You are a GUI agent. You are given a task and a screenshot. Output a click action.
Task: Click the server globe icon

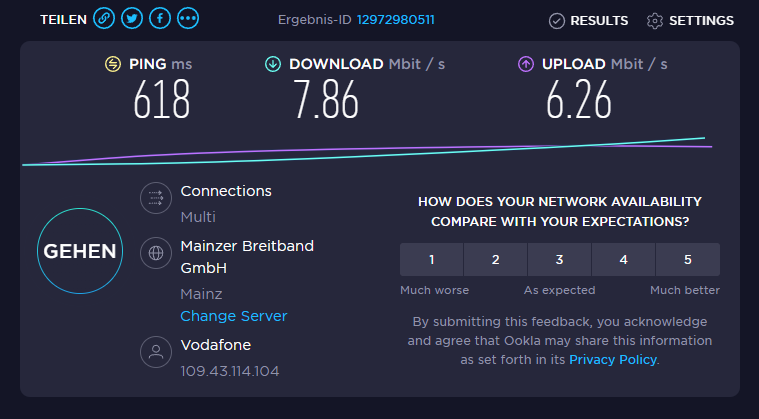point(155,253)
